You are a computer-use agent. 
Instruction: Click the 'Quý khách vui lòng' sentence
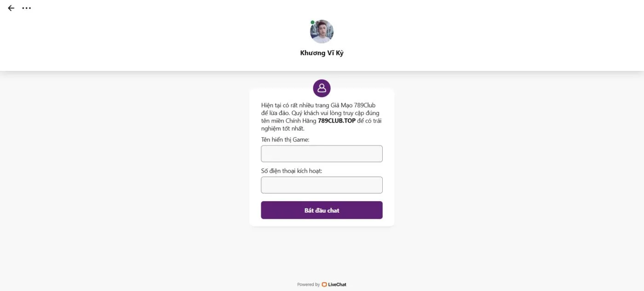click(318, 113)
